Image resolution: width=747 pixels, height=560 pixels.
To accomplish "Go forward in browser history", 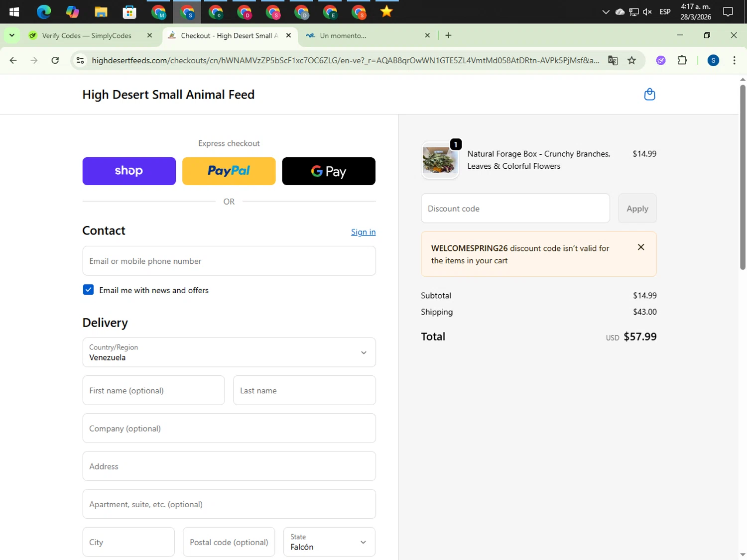I will pos(34,60).
